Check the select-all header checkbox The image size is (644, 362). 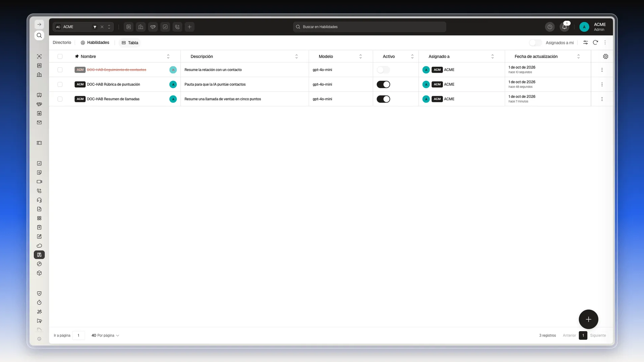tap(60, 56)
